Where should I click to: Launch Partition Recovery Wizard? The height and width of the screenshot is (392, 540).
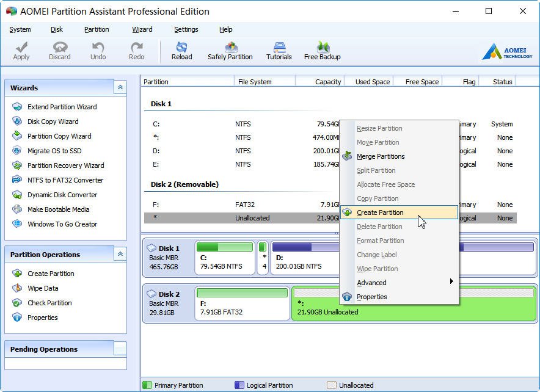[x=65, y=165]
